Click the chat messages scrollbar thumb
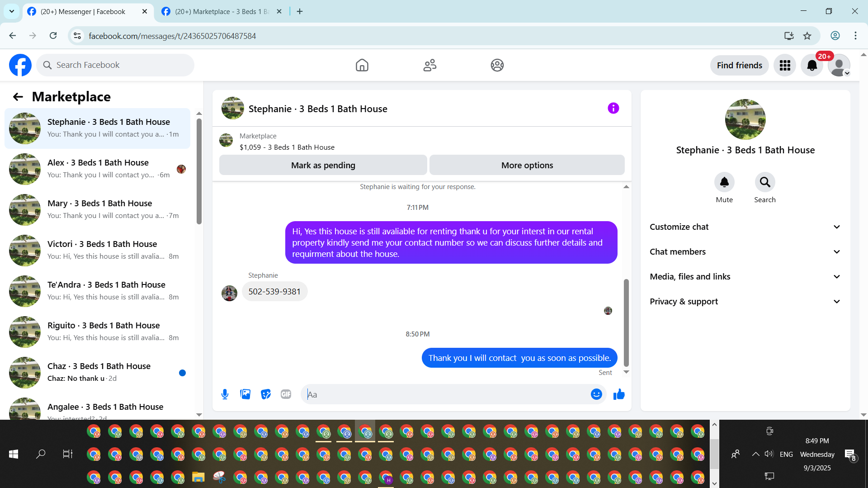This screenshot has width=868, height=488. click(626, 322)
